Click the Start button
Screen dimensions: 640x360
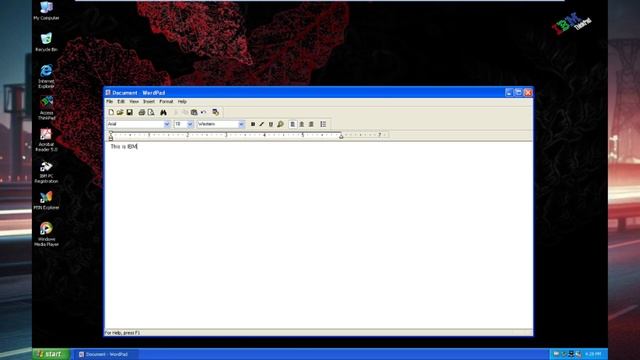click(x=51, y=354)
